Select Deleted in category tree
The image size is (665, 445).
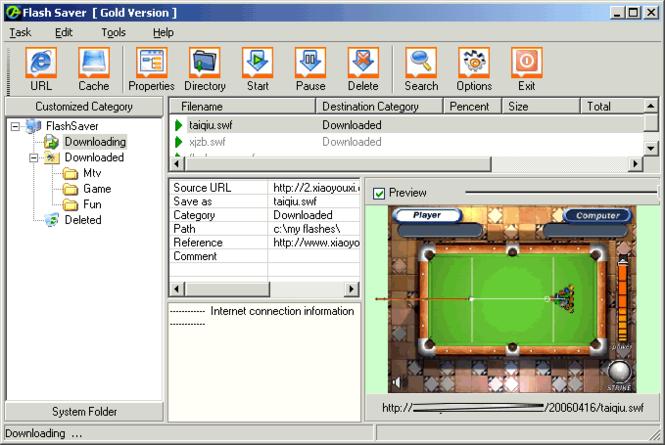[x=83, y=220]
